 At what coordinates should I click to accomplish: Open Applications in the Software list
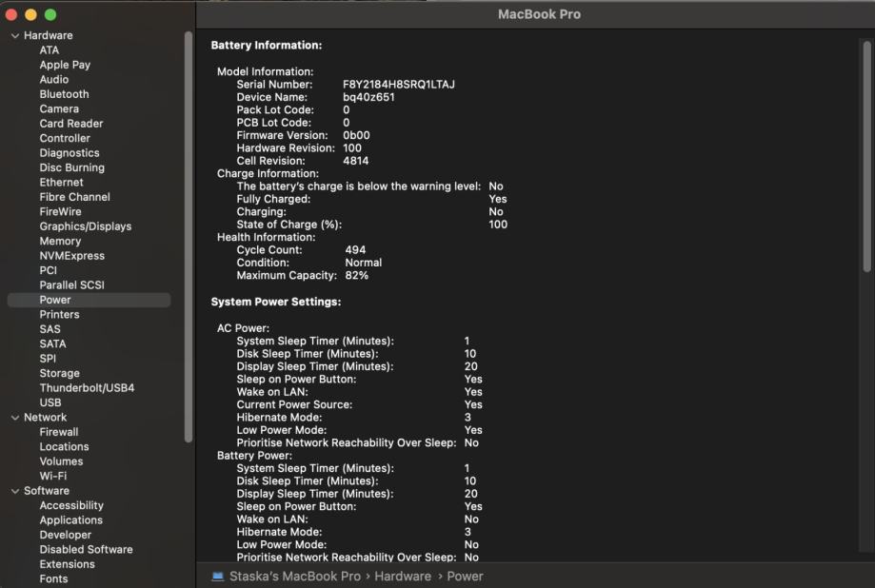pos(70,519)
